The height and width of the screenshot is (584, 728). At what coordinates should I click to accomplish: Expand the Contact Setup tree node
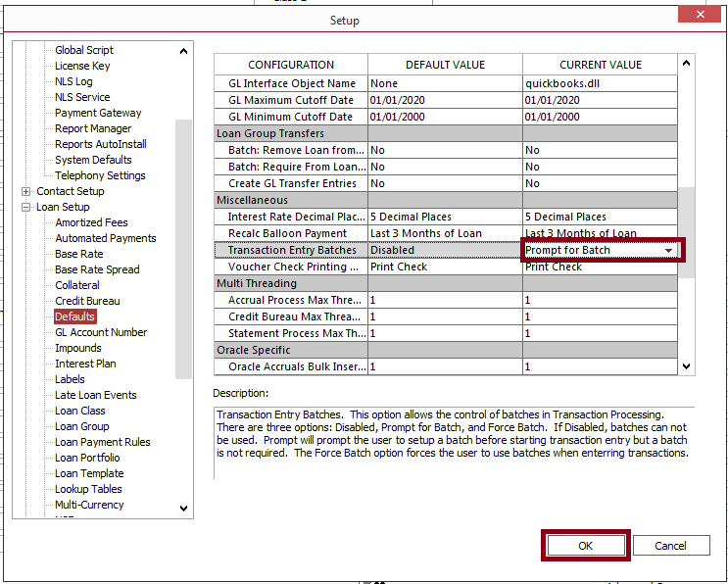click(x=26, y=191)
